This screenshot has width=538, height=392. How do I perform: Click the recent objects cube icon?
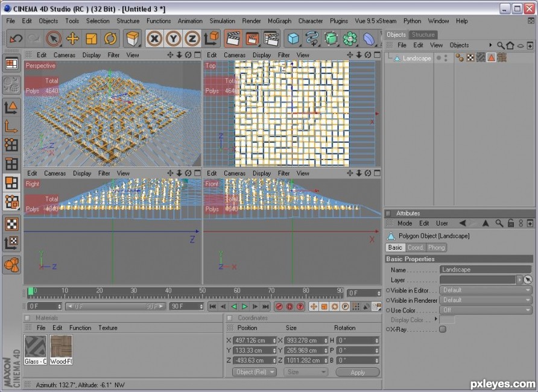pyautogui.click(x=133, y=39)
